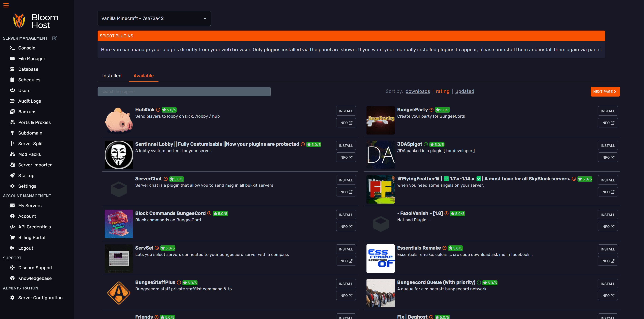The height and width of the screenshot is (319, 644).
Task: Open info for BungeeParty plugin
Action: coord(608,123)
